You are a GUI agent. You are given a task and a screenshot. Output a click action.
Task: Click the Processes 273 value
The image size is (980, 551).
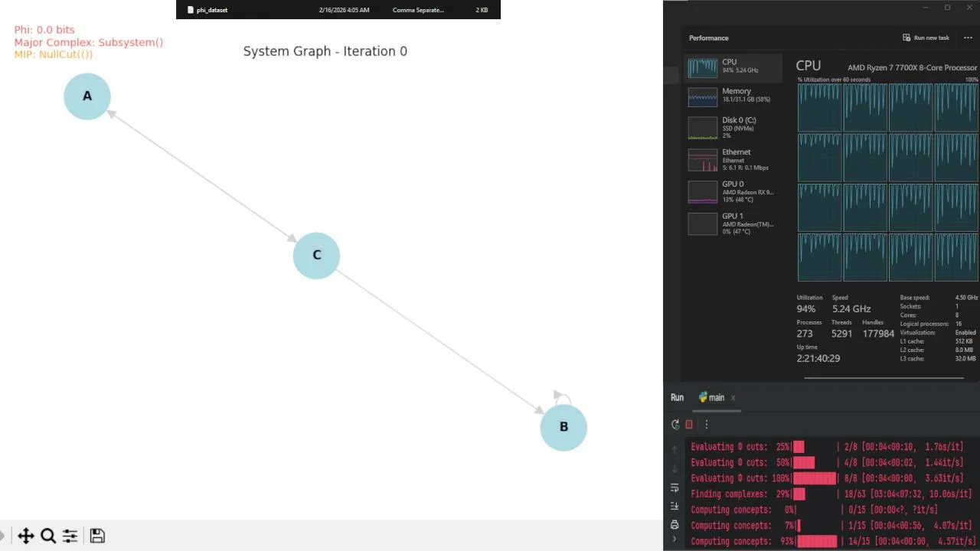pyautogui.click(x=805, y=334)
